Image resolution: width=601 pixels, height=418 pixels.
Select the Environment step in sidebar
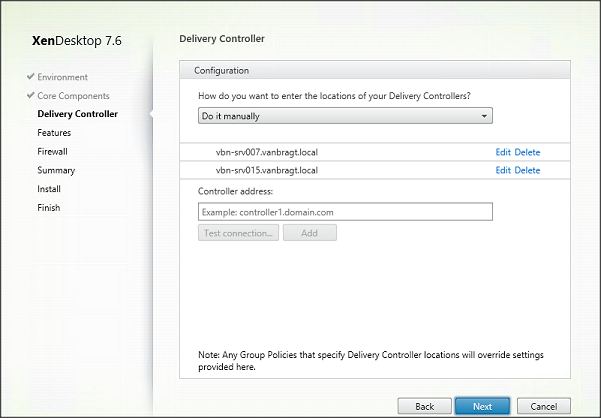point(62,77)
